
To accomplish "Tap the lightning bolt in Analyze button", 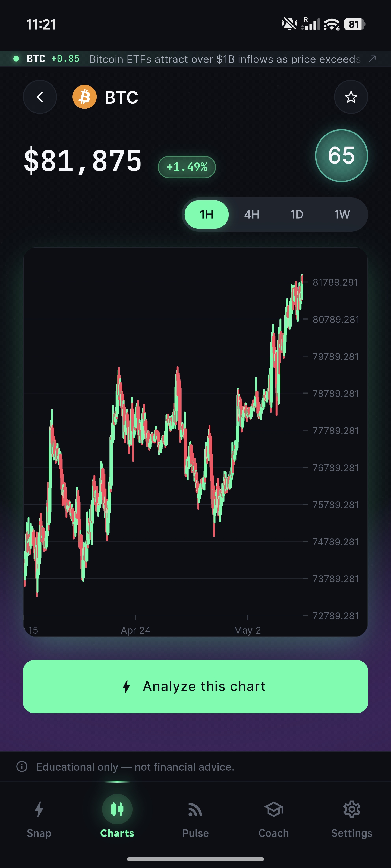I will 127,686.
